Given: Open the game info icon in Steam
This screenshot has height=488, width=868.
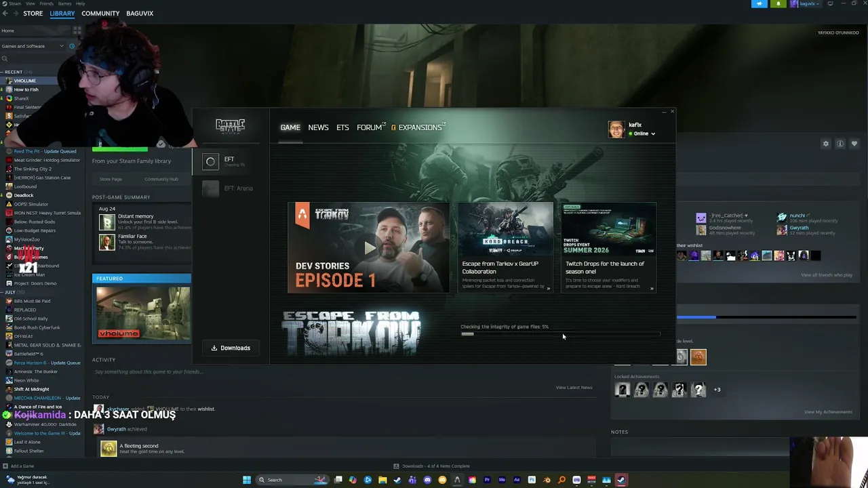Looking at the screenshot, I should pyautogui.click(x=840, y=144).
